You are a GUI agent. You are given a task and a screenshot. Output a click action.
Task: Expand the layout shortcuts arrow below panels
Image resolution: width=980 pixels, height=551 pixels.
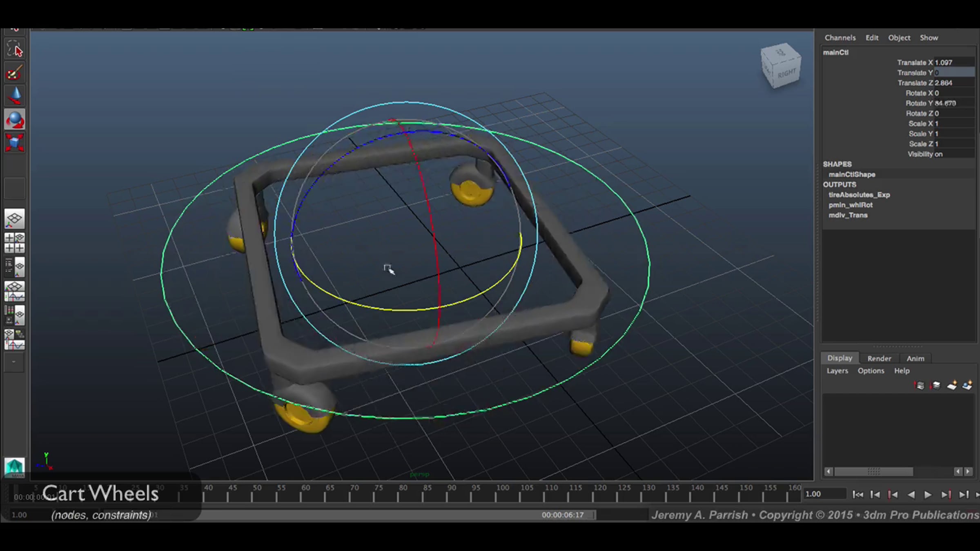(x=14, y=362)
